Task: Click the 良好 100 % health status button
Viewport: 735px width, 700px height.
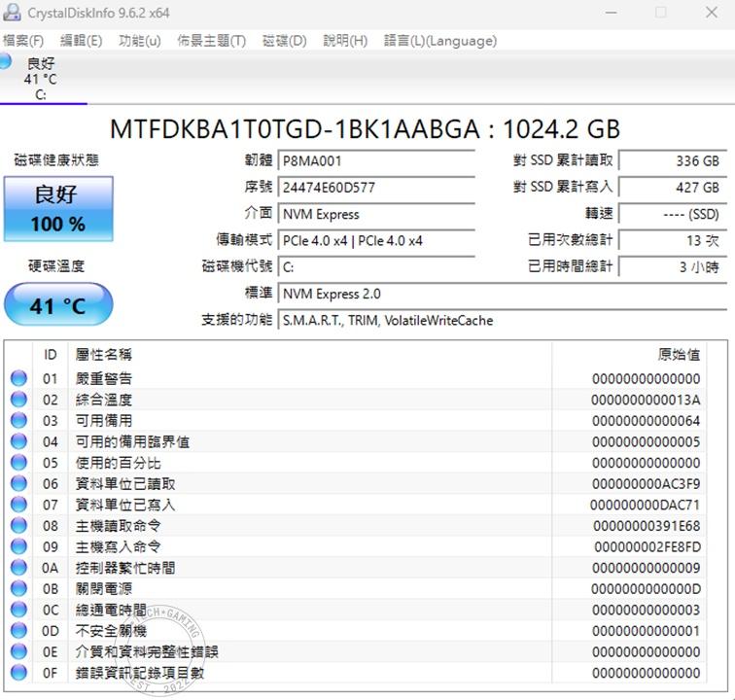Action: tap(58, 209)
